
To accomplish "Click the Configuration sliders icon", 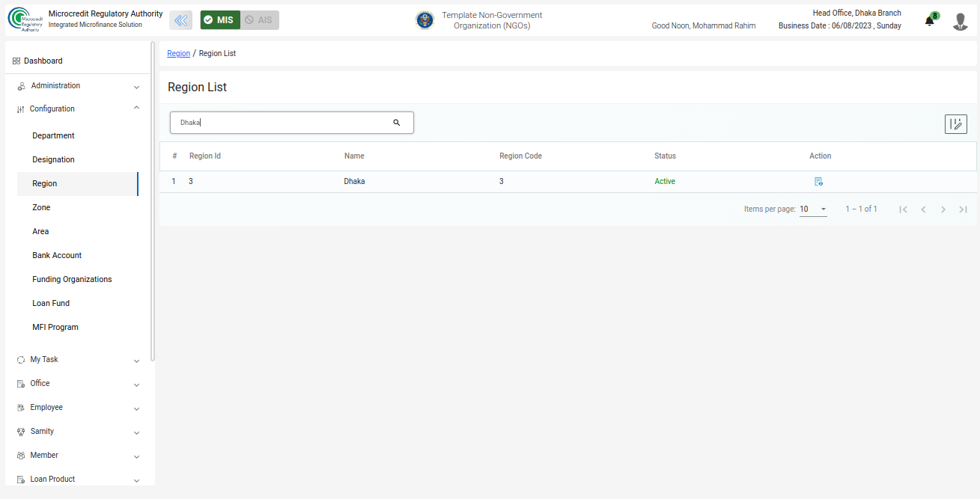I will point(21,109).
